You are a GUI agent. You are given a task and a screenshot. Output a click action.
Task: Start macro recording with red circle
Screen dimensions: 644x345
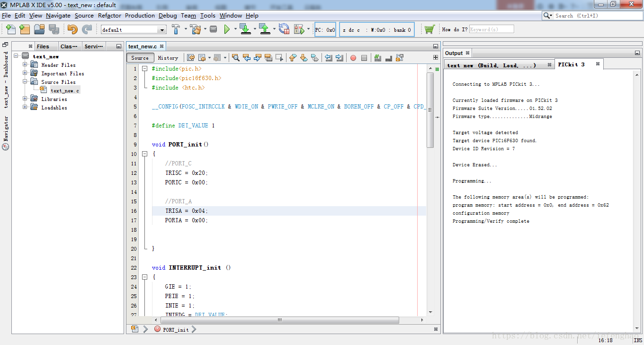pyautogui.click(x=353, y=58)
